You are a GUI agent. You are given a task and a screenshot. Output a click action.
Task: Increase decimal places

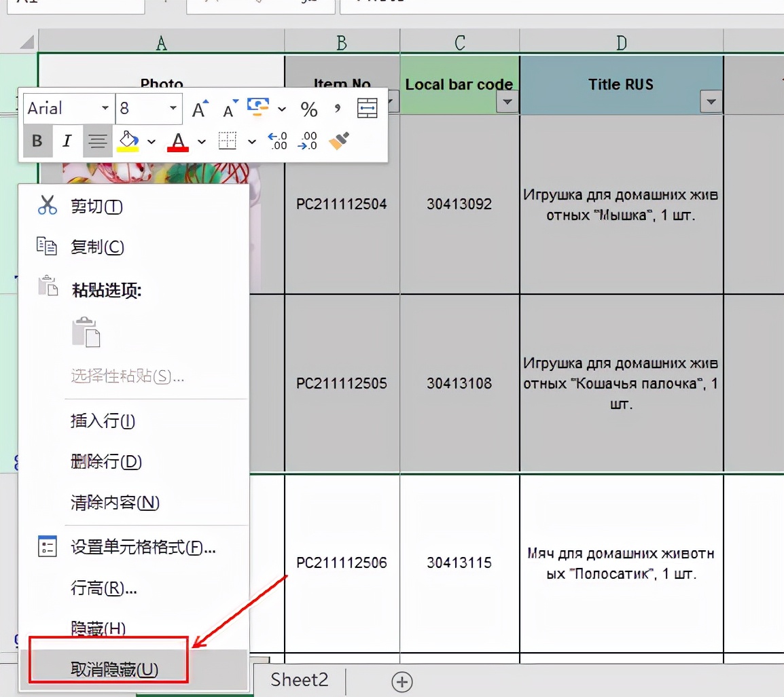[277, 141]
